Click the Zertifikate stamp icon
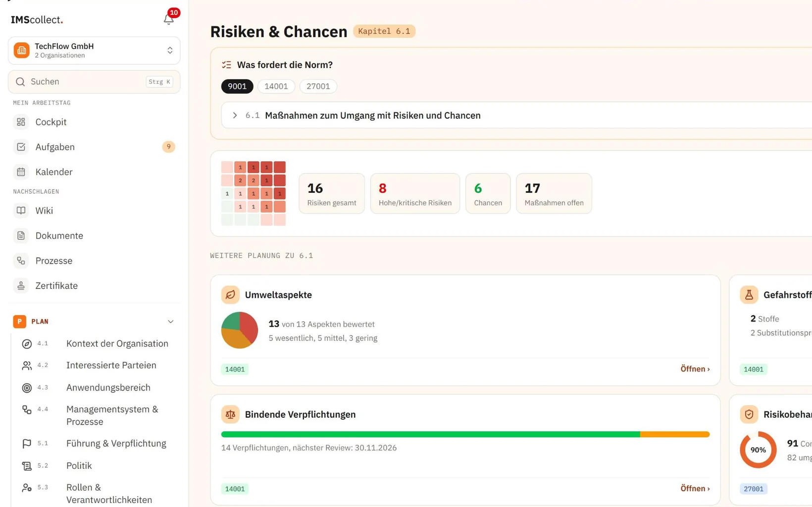 coord(21,285)
